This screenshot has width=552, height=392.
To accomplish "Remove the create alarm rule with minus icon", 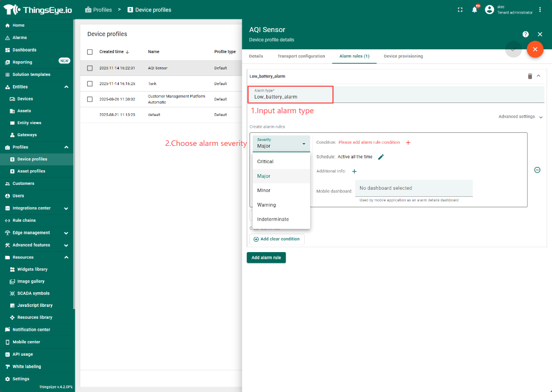I will click(537, 170).
